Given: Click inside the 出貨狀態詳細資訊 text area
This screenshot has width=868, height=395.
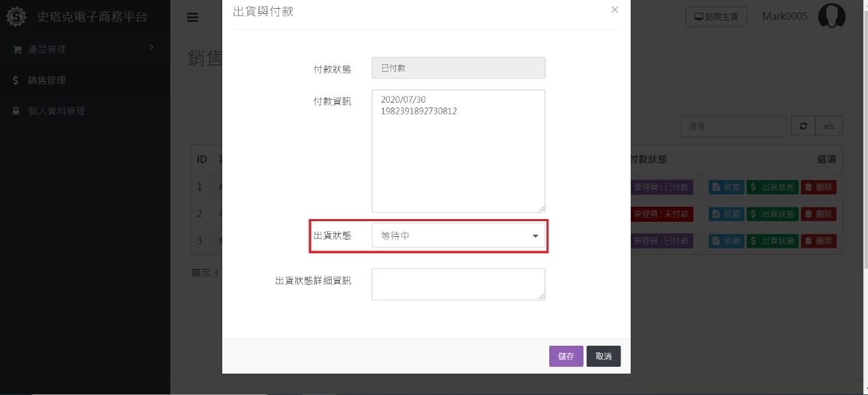Looking at the screenshot, I should coord(458,284).
